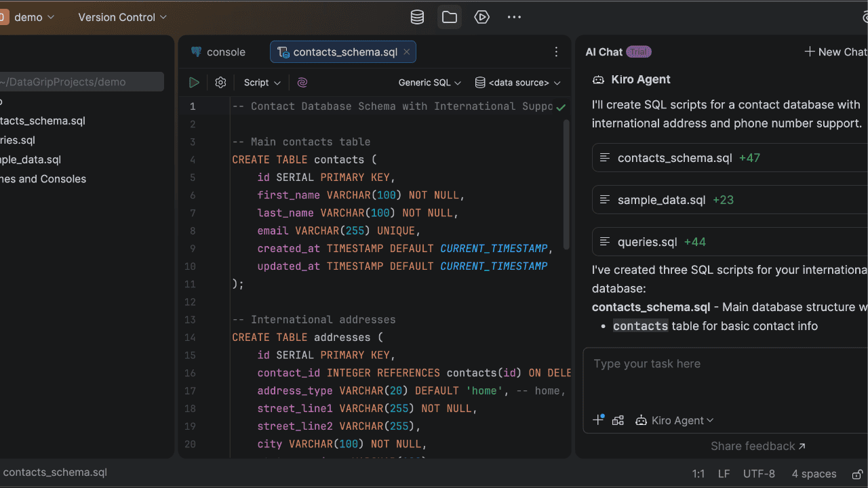Click contacts_schema.sql breadcrumb in status bar
This screenshot has height=488, width=868.
(55, 472)
